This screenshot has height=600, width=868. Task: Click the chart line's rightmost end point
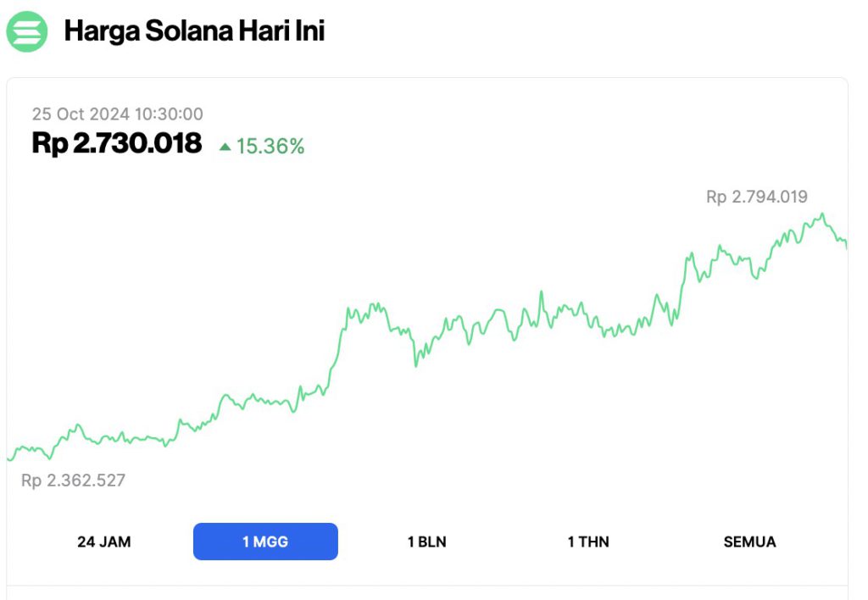click(x=846, y=245)
